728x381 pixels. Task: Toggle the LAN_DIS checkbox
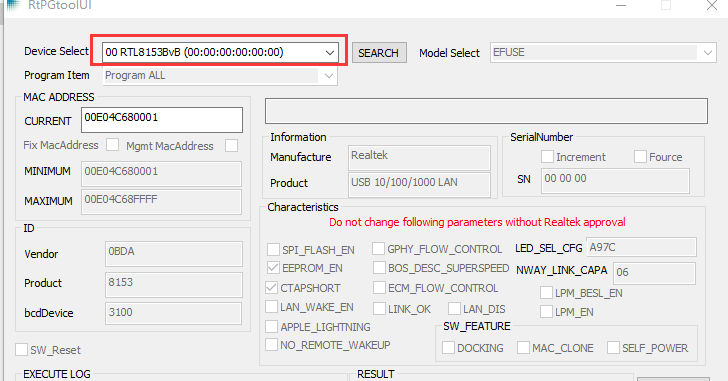point(455,308)
